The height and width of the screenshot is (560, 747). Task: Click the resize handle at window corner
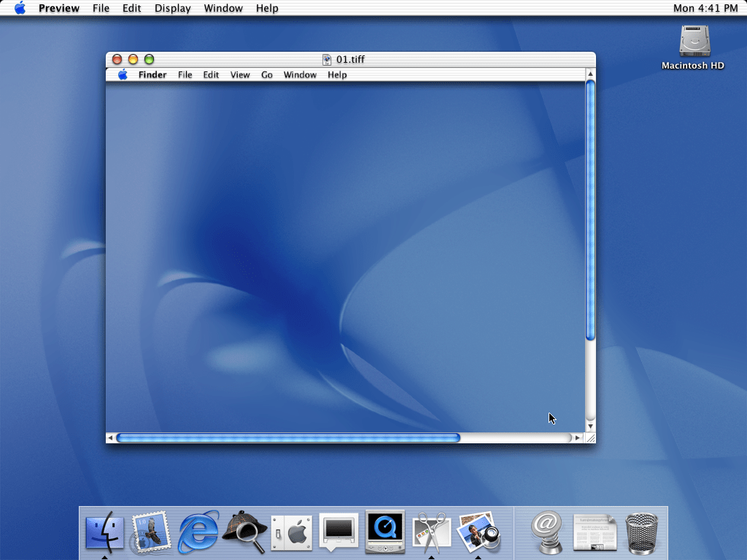coord(590,437)
